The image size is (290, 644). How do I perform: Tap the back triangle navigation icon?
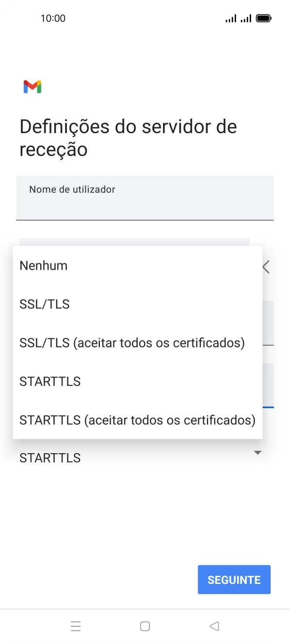[214, 626]
